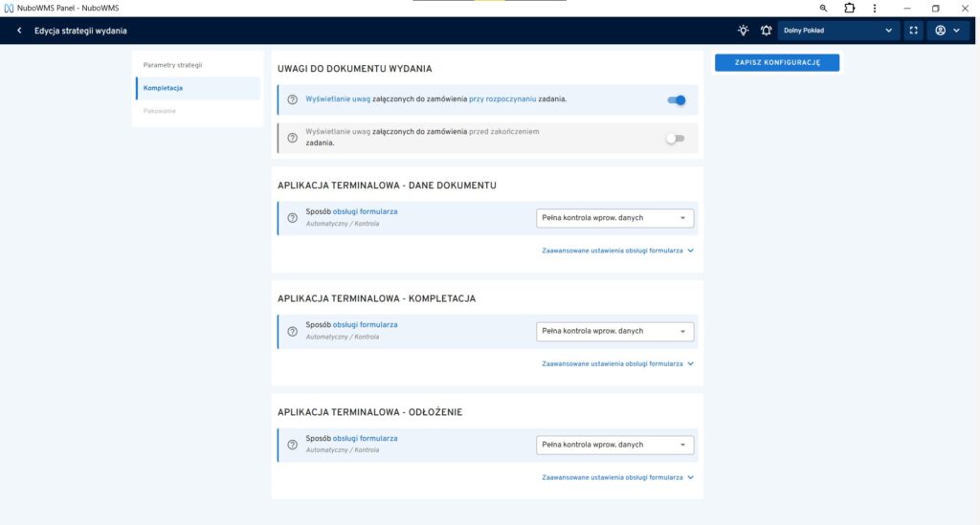Open the three-dot window menu
Image resolution: width=980 pixels, height=525 pixels.
pyautogui.click(x=875, y=8)
